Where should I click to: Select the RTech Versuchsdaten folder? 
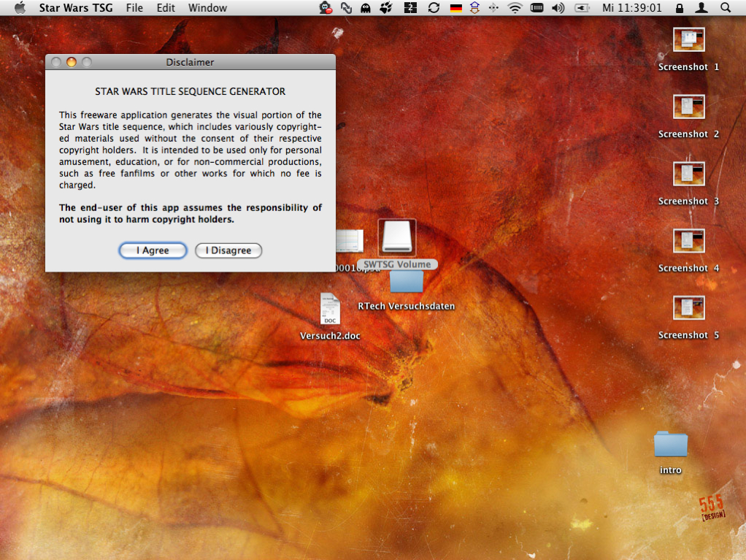[407, 282]
